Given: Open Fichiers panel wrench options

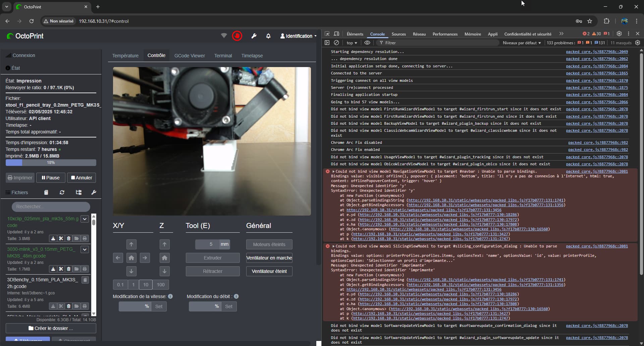Looking at the screenshot, I should coord(94,192).
